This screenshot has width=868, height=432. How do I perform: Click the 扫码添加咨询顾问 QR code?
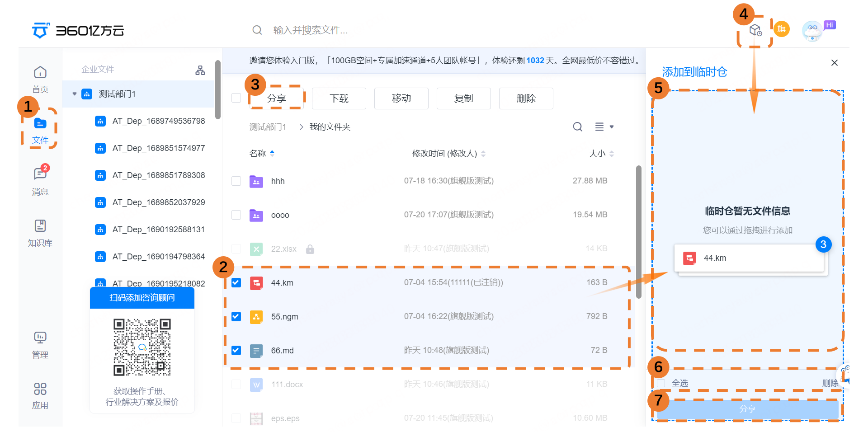[142, 347]
